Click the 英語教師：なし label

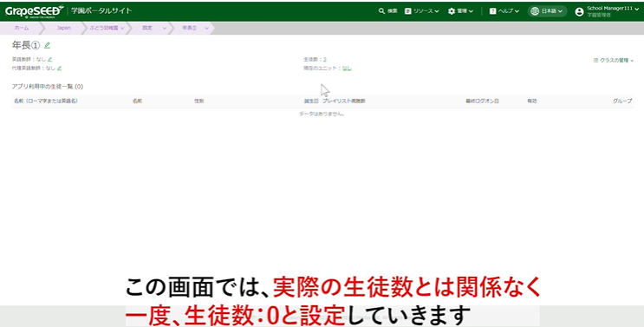29,59
